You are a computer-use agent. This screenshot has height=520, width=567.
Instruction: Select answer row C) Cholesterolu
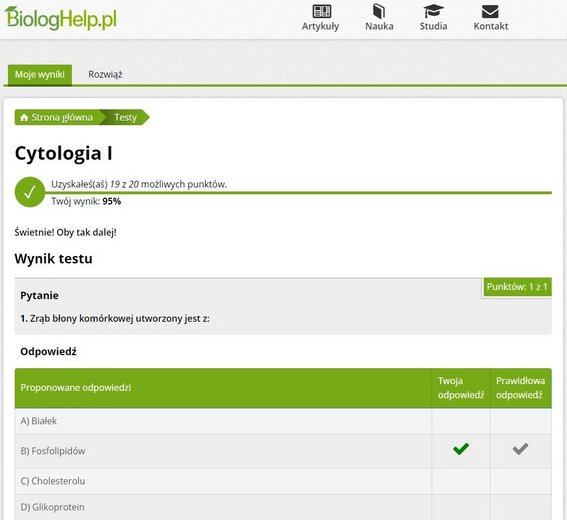pyautogui.click(x=283, y=481)
